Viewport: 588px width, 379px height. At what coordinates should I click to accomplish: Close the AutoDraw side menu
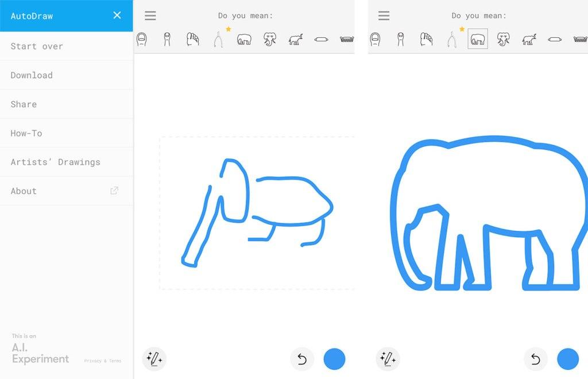[x=117, y=16]
